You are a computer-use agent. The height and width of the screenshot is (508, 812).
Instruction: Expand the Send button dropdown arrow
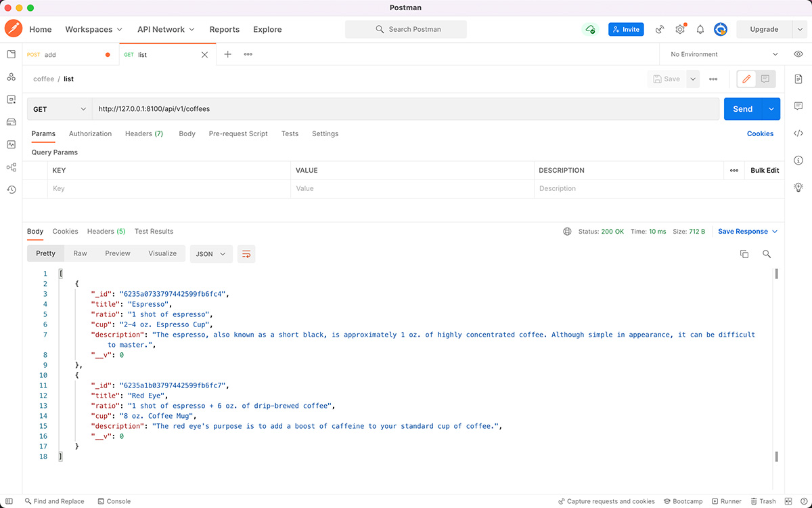click(x=771, y=109)
